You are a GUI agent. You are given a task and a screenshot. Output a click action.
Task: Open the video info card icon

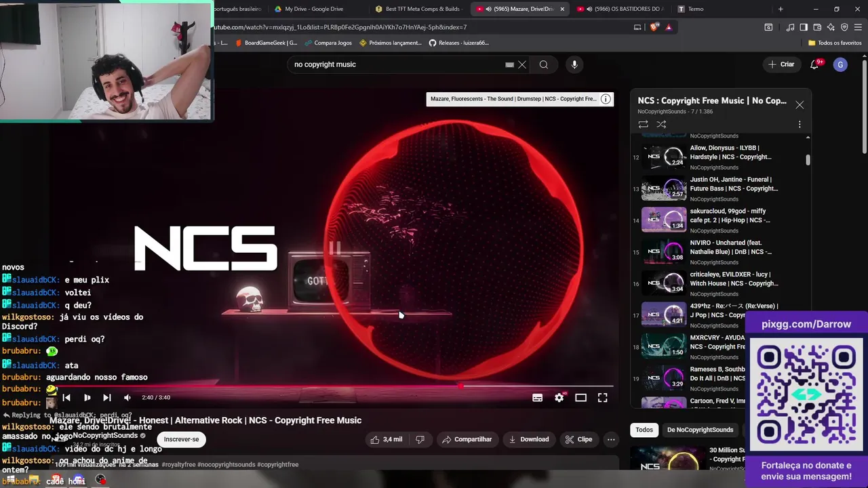pos(606,99)
